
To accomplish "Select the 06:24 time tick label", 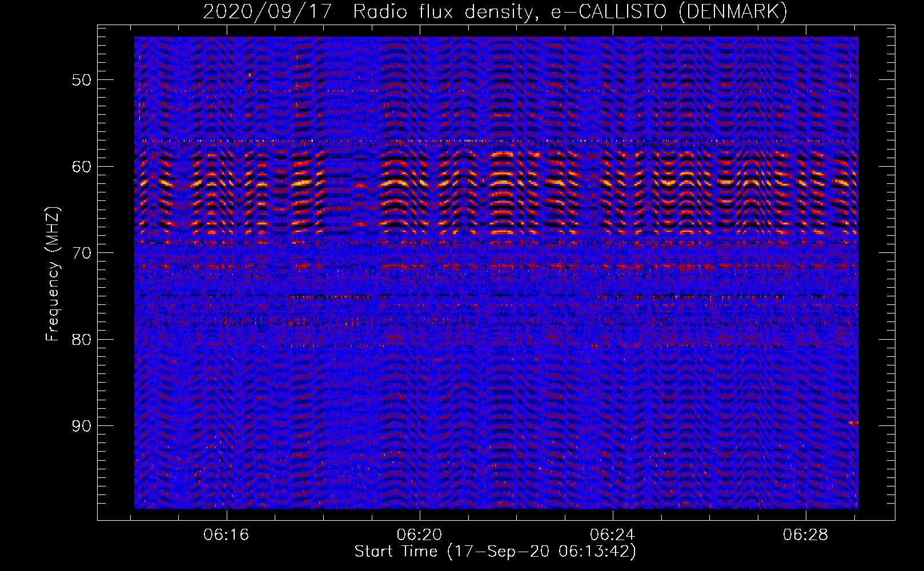I will click(x=613, y=535).
